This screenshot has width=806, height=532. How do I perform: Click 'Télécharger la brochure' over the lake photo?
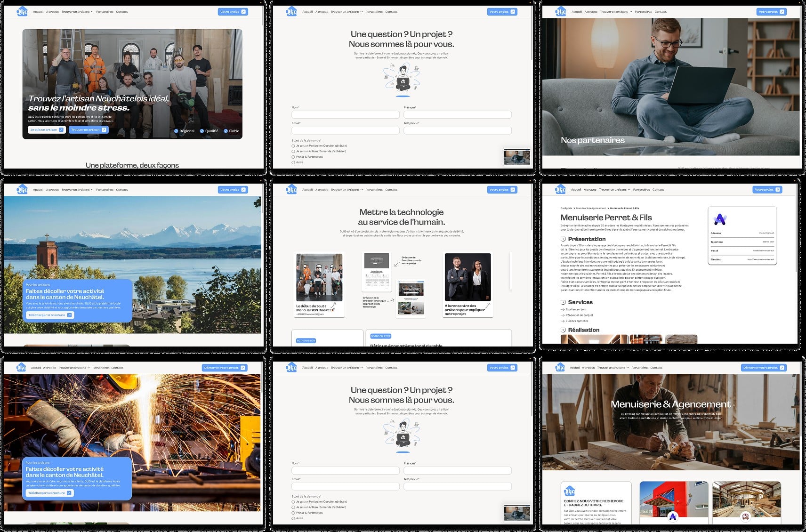pyautogui.click(x=50, y=315)
